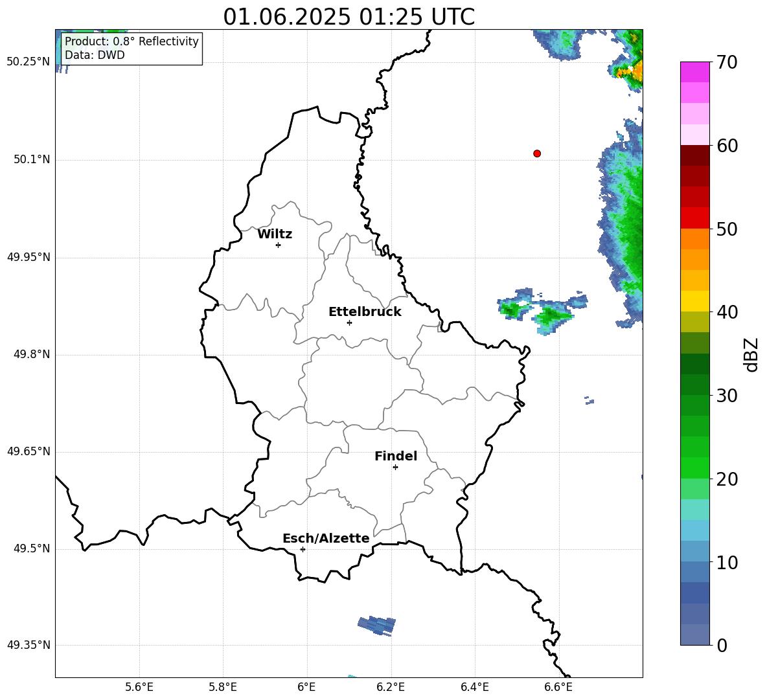Click the Esch/Alzette station cross marker

tap(303, 549)
